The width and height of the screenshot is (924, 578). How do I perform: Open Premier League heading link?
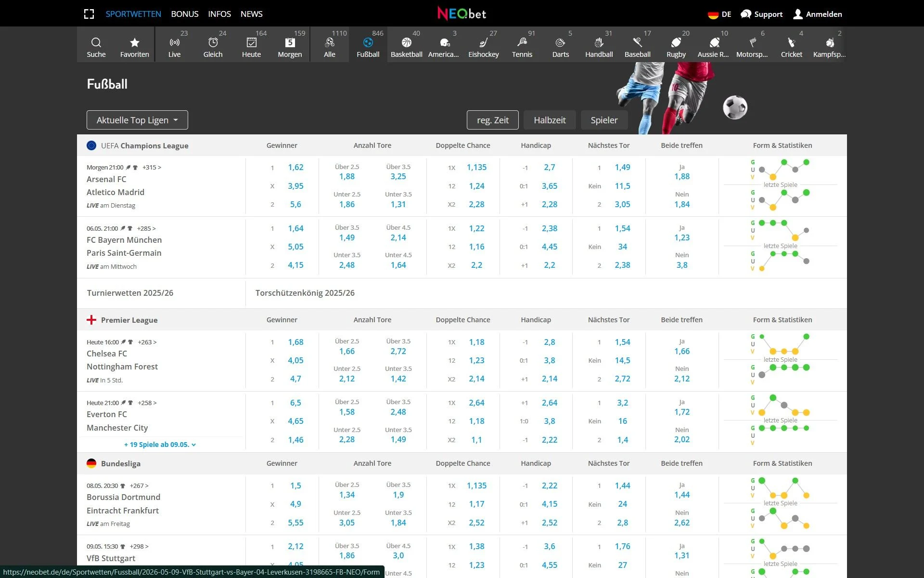[x=129, y=320]
